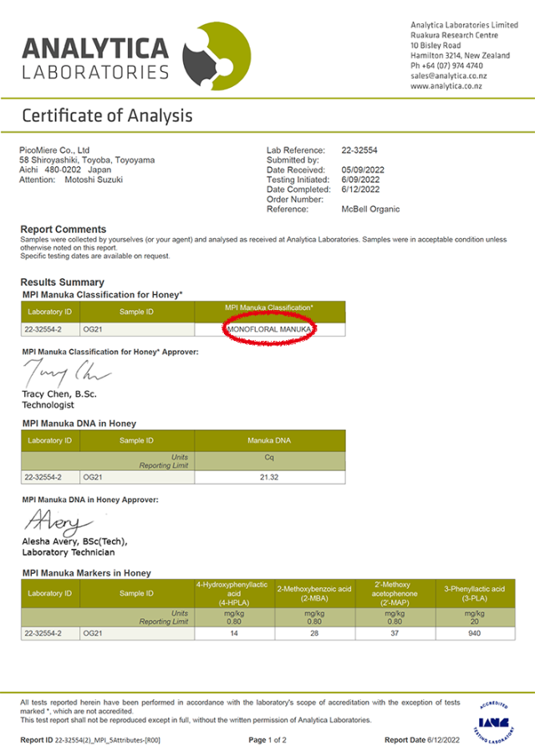The image size is (535, 756).
Task: Click the MPI Manuka DNA in Honey heading
Action: click(79, 424)
